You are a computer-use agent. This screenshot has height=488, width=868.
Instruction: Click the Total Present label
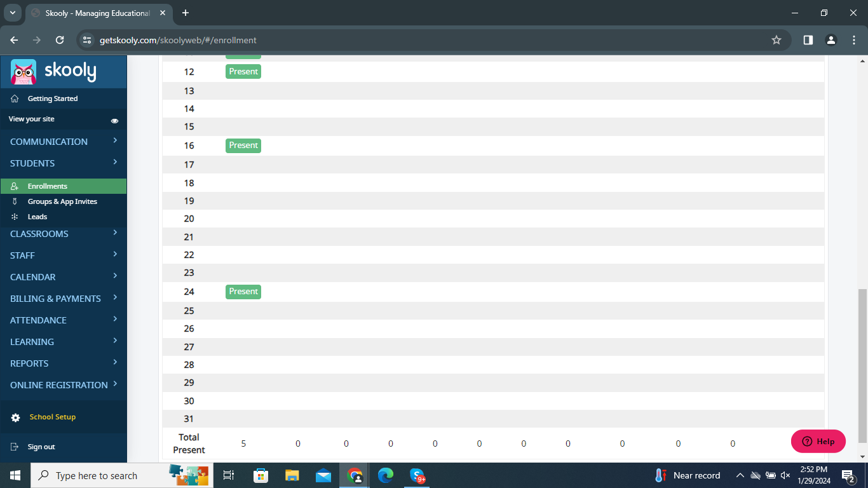pyautogui.click(x=189, y=444)
